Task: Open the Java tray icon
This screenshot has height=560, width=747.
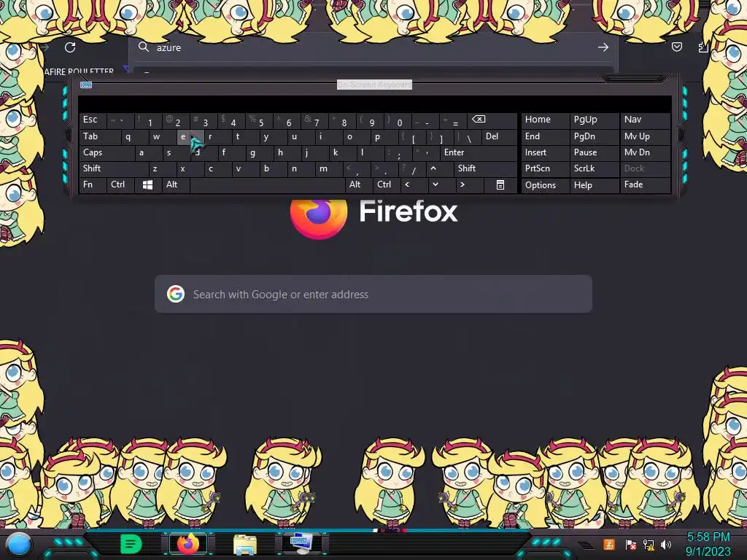Action: (609, 545)
